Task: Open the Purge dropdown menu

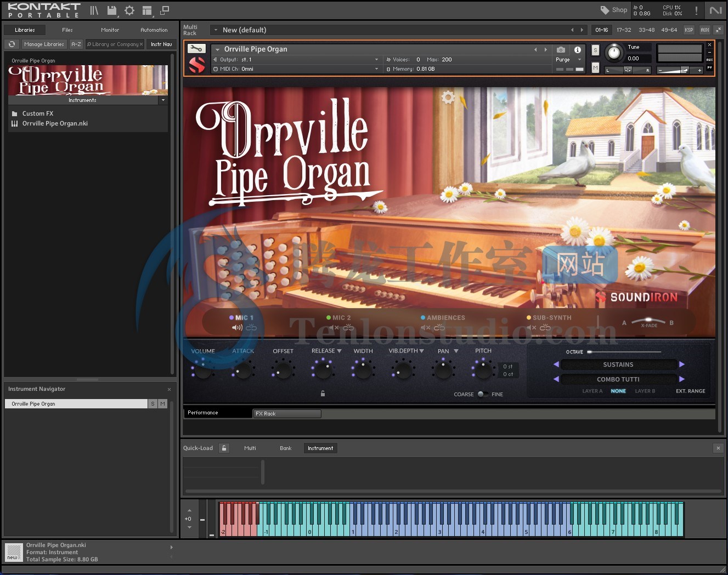Action: 568,60
